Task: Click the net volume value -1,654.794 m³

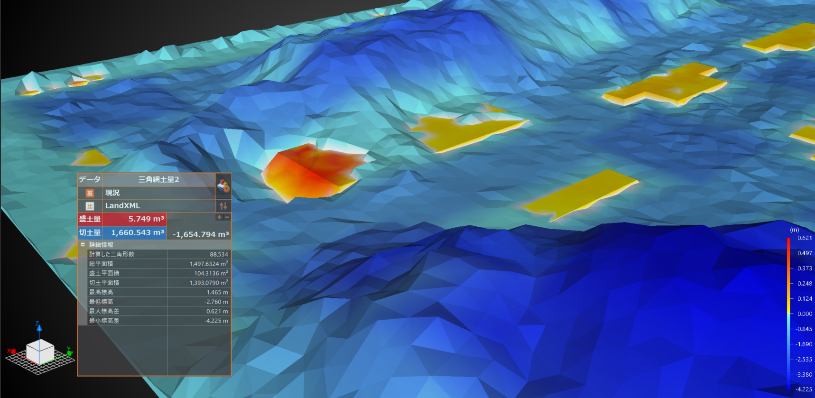Action: (201, 234)
